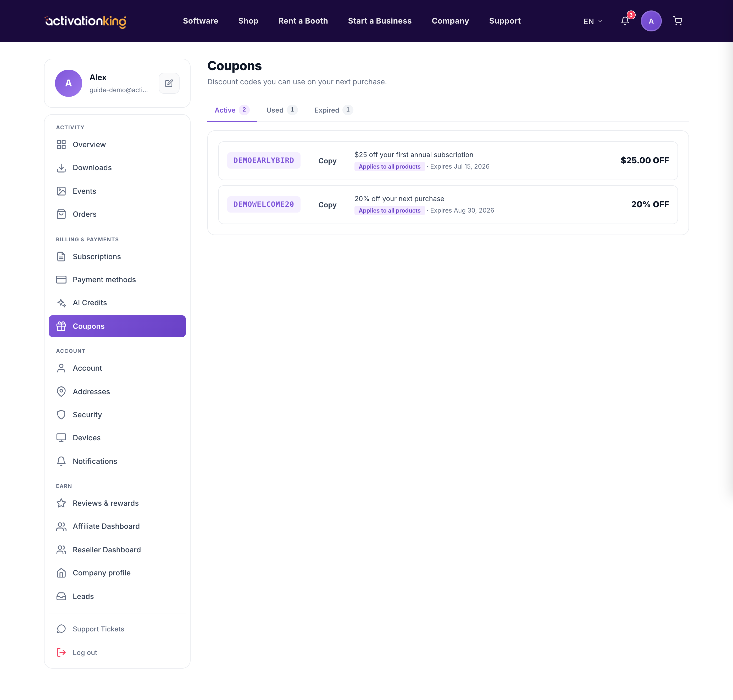Screen dimensions: 733x700
Task: Open Affiliate Dashboard label
Action: tap(106, 526)
